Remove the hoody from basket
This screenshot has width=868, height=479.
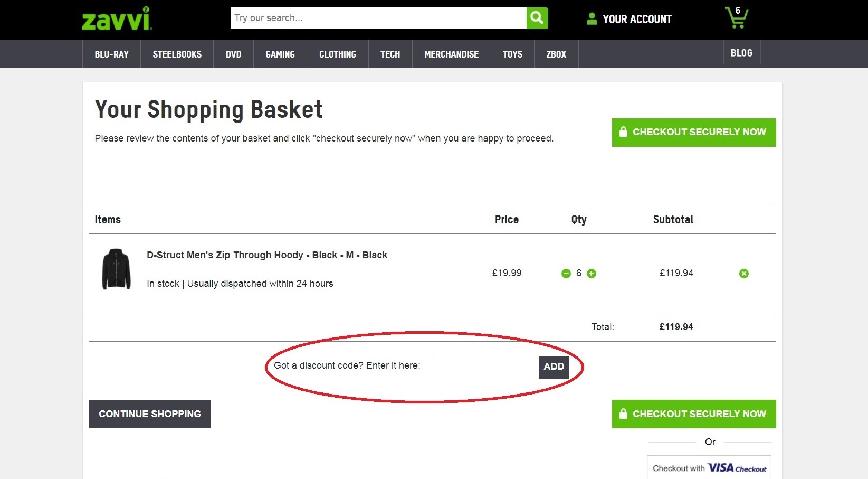coord(743,274)
